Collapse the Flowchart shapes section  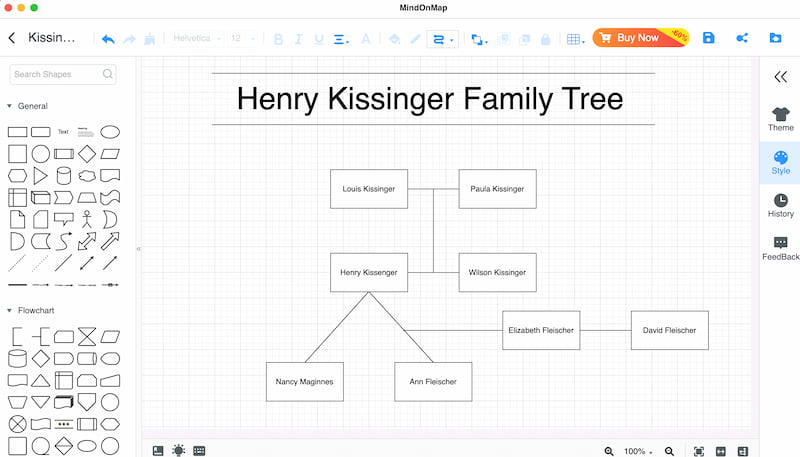[x=9, y=310]
